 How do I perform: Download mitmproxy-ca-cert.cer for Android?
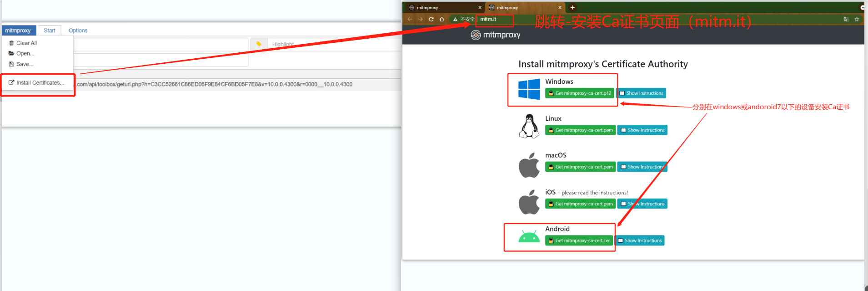coord(579,240)
